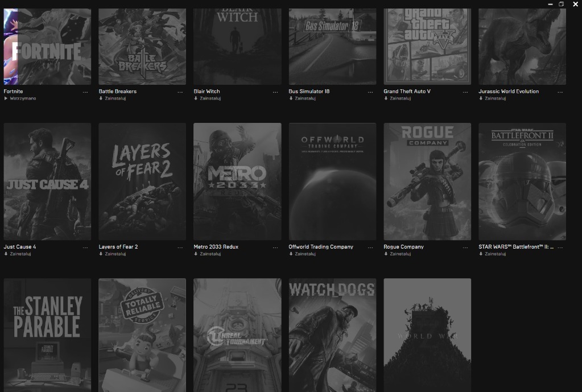The image size is (582, 392).
Task: Open the three-dot menu for STAR WARS Battlefront II
Action: coord(560,247)
